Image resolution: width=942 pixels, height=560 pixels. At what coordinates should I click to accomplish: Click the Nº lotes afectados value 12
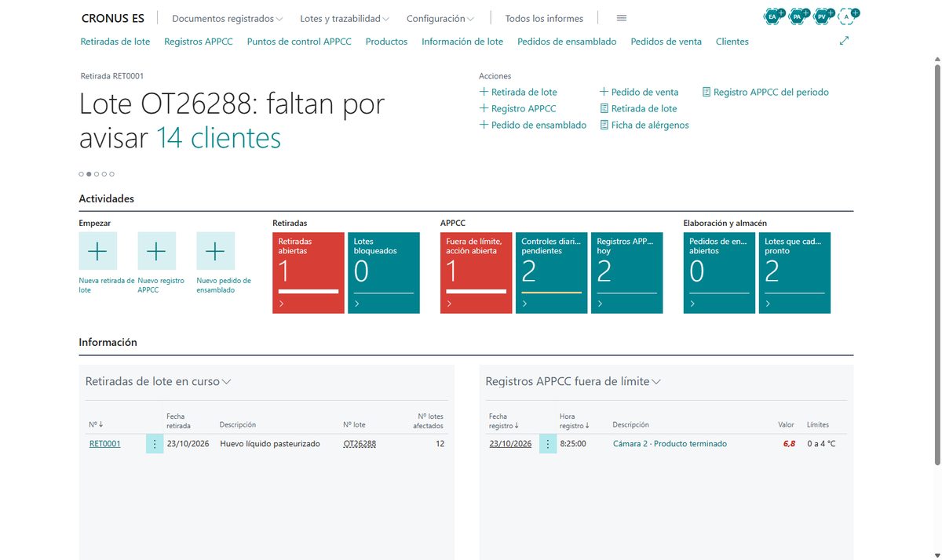[440, 444]
